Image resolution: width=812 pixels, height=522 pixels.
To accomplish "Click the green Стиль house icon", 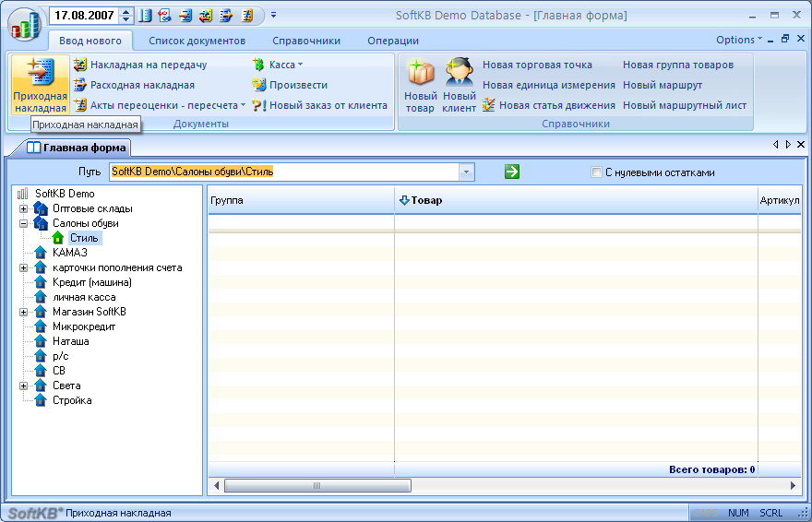I will [x=57, y=238].
